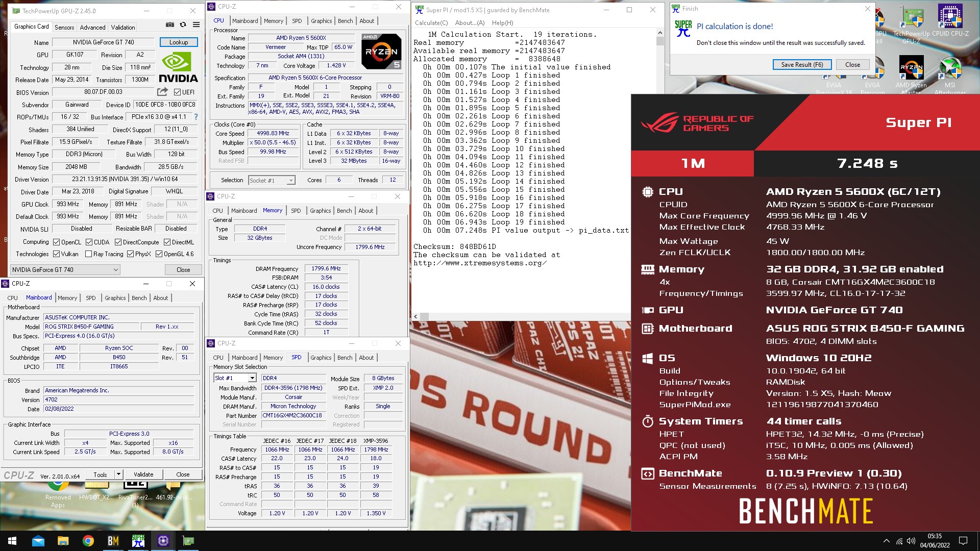
Task: Click the network icon in system tray
Action: pyautogui.click(x=899, y=541)
